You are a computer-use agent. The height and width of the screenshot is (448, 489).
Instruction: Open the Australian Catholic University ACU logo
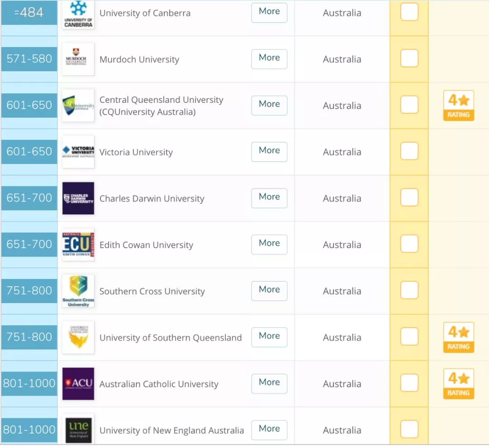click(x=78, y=384)
